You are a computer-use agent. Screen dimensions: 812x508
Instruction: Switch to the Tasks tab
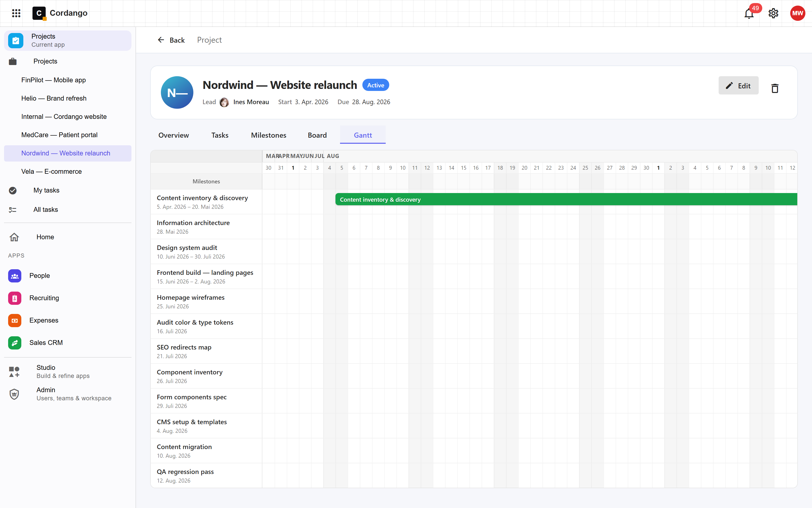tap(220, 135)
